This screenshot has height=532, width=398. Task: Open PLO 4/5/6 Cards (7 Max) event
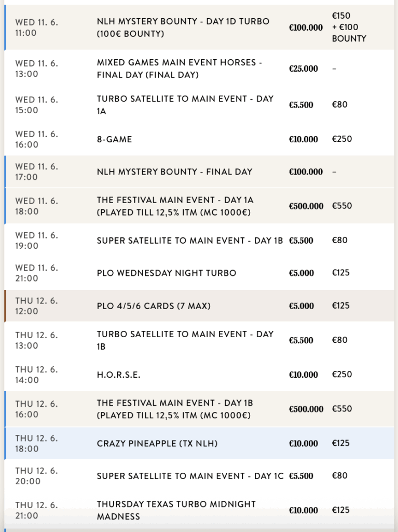[154, 306]
